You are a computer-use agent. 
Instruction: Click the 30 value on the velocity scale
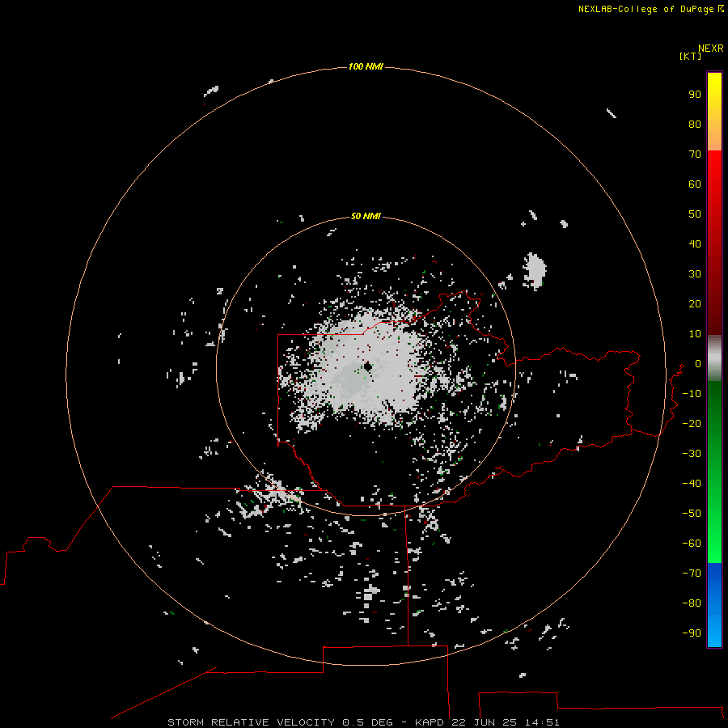click(695, 274)
